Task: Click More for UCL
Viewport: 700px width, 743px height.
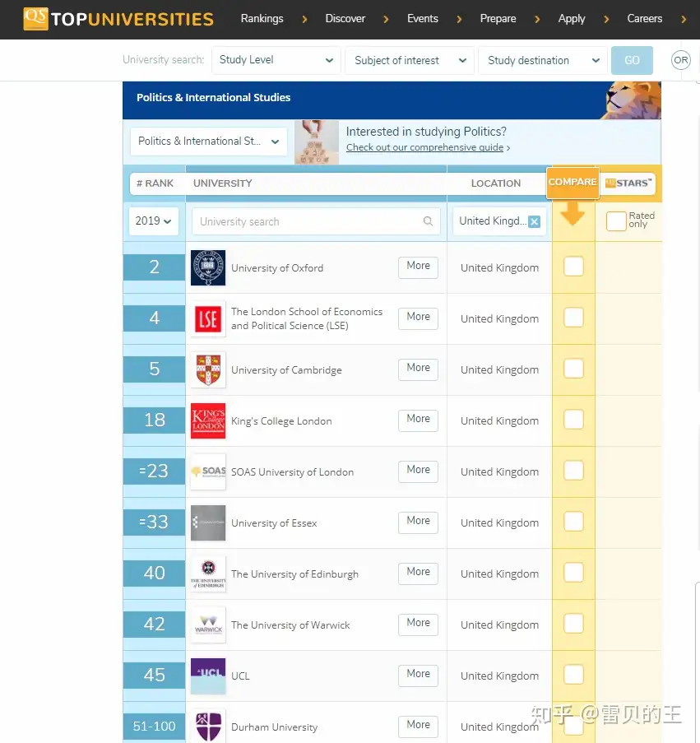Action: coord(418,676)
